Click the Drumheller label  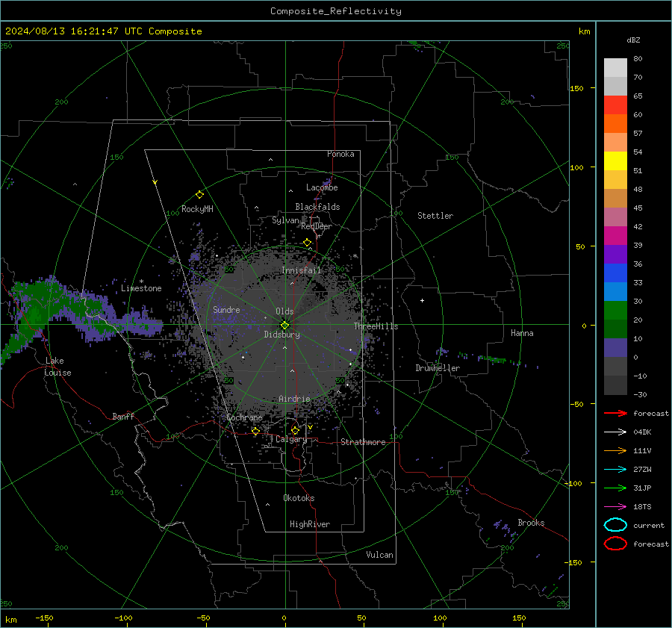pos(438,368)
